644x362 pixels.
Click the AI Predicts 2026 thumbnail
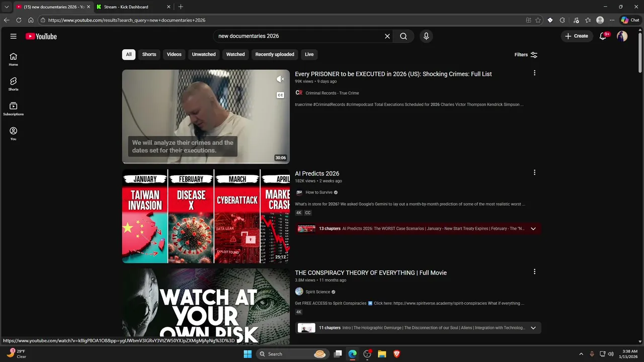(206, 216)
